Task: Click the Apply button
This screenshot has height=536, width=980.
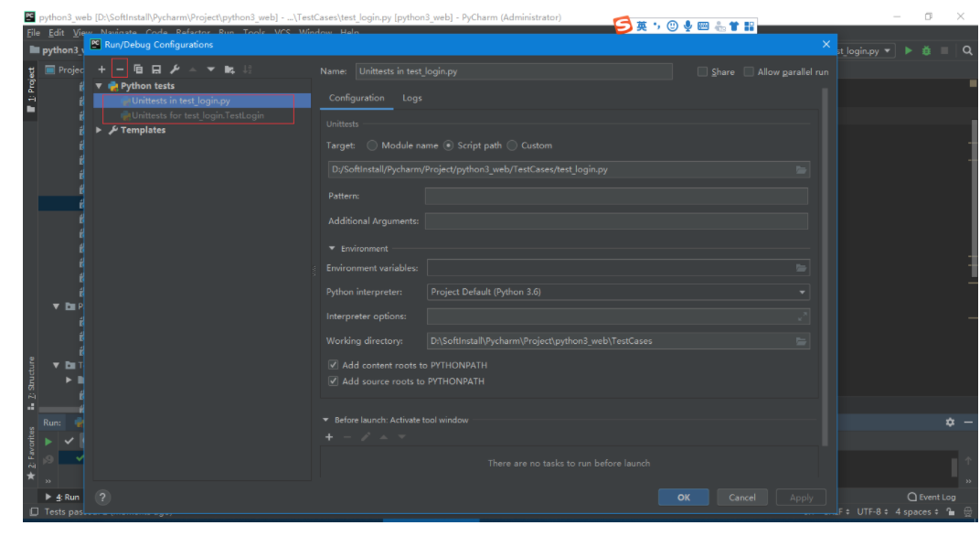Action: pyautogui.click(x=801, y=498)
